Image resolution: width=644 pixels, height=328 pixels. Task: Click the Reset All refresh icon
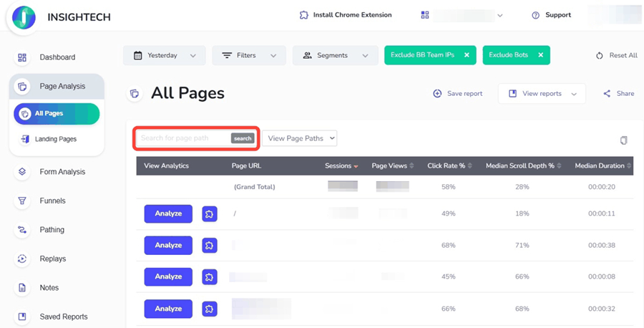600,56
